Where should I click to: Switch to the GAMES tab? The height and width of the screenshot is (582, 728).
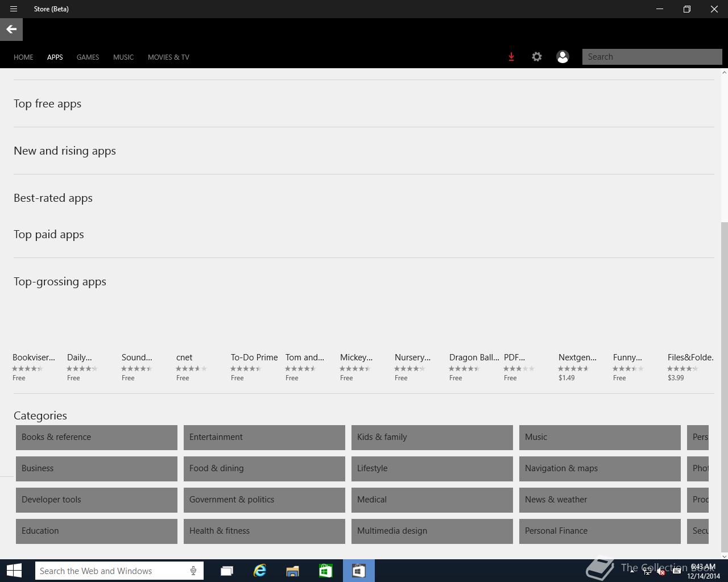[x=88, y=57]
